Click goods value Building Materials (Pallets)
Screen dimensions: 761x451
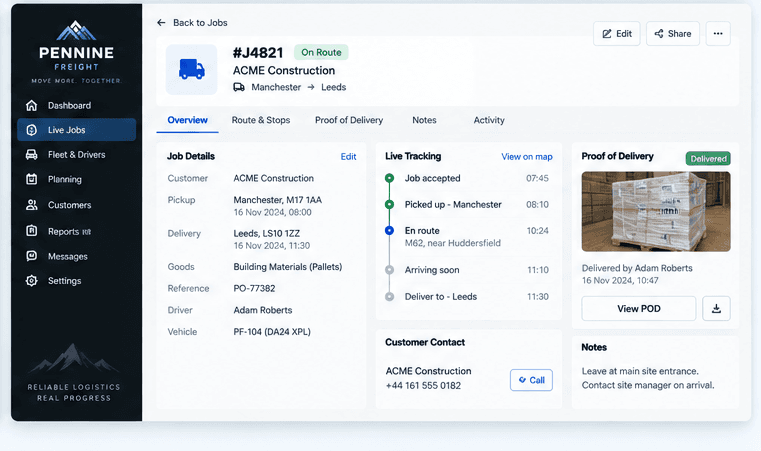(x=288, y=267)
